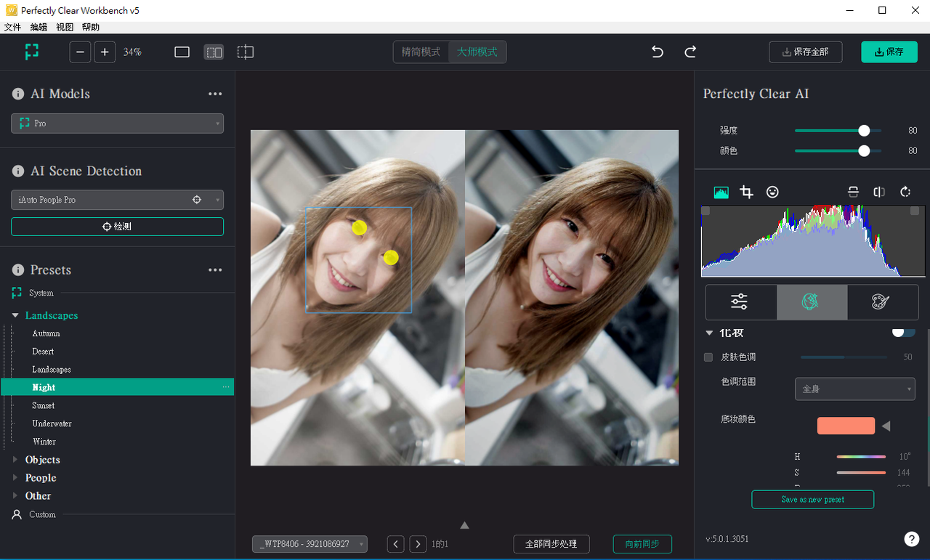Click Save as new preset button
Viewport: 930px width, 560px height.
pos(812,500)
